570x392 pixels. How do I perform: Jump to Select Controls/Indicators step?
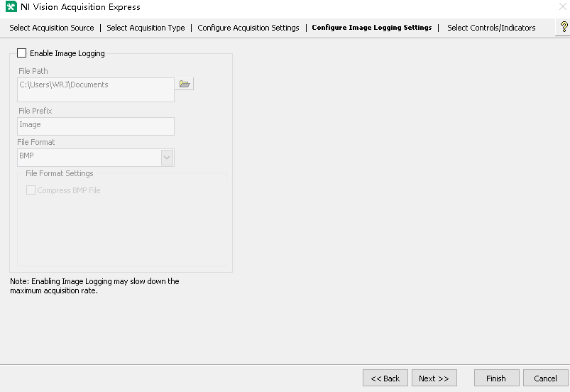pyautogui.click(x=491, y=28)
